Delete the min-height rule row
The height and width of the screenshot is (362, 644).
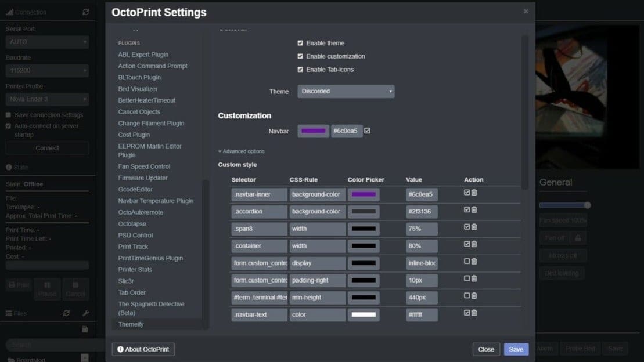click(474, 296)
